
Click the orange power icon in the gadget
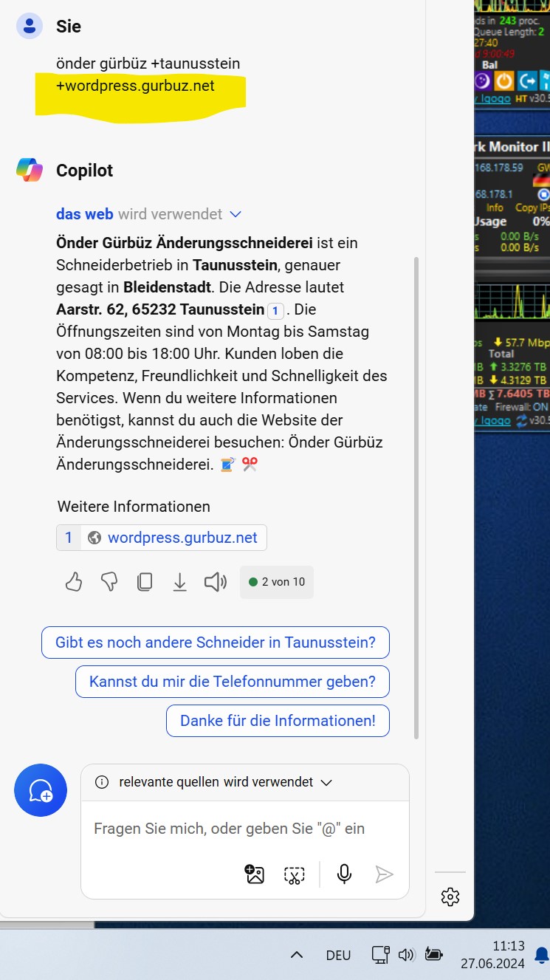coord(504,80)
